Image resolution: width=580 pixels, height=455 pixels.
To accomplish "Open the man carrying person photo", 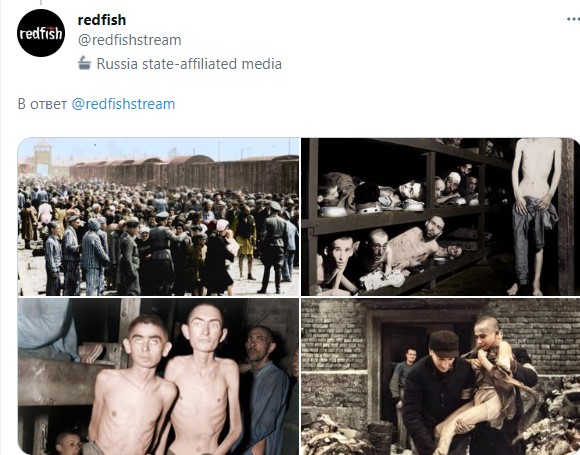I will (440, 377).
